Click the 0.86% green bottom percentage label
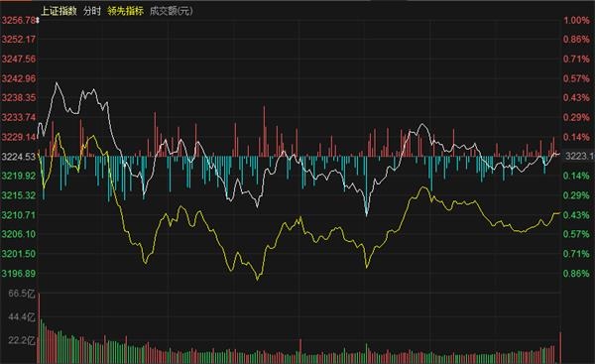The image size is (595, 364). coord(576,274)
